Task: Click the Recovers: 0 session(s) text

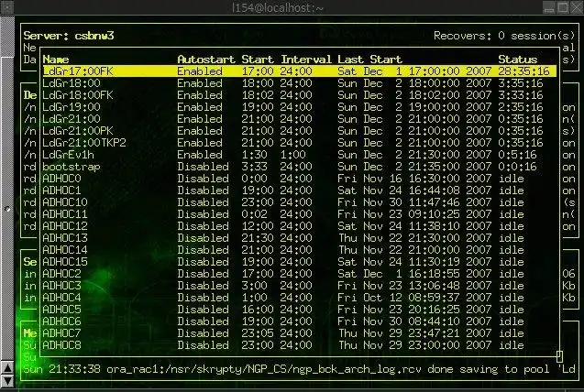Action: [504, 36]
